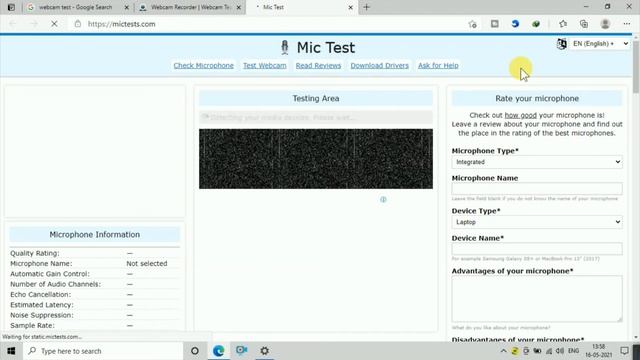Click the green extension icon in toolbar

tap(536, 24)
